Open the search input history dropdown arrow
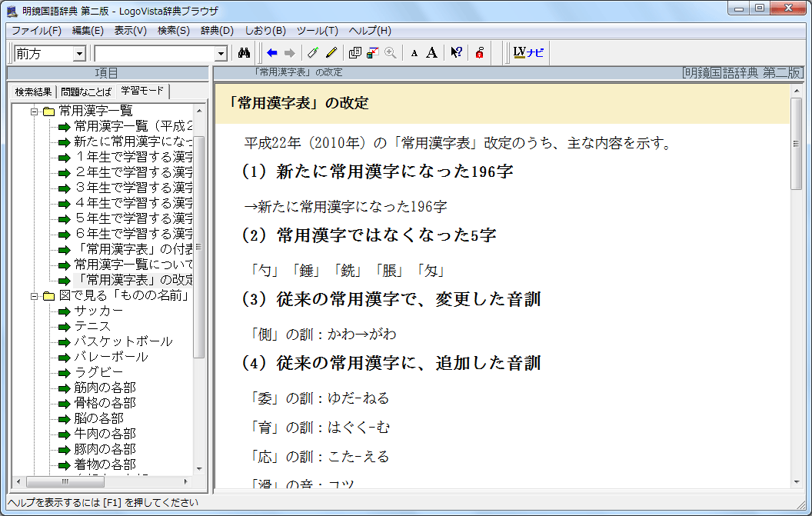Image resolution: width=812 pixels, height=516 pixels. 221,54
